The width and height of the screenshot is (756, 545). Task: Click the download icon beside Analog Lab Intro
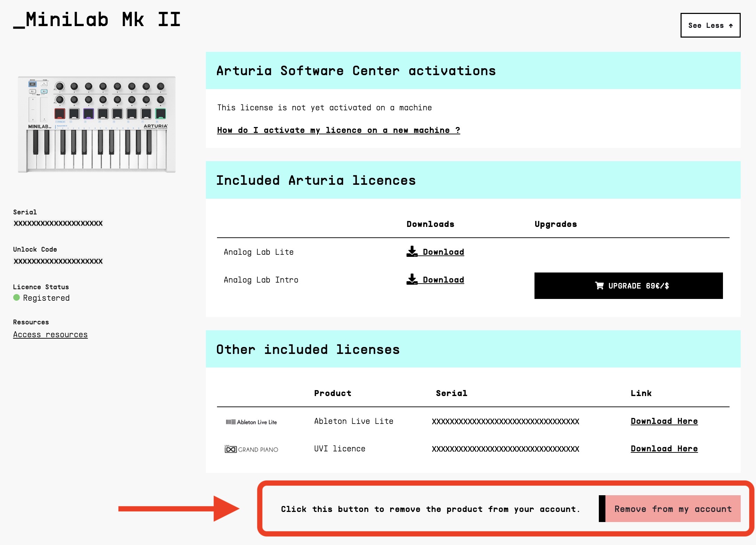(412, 279)
